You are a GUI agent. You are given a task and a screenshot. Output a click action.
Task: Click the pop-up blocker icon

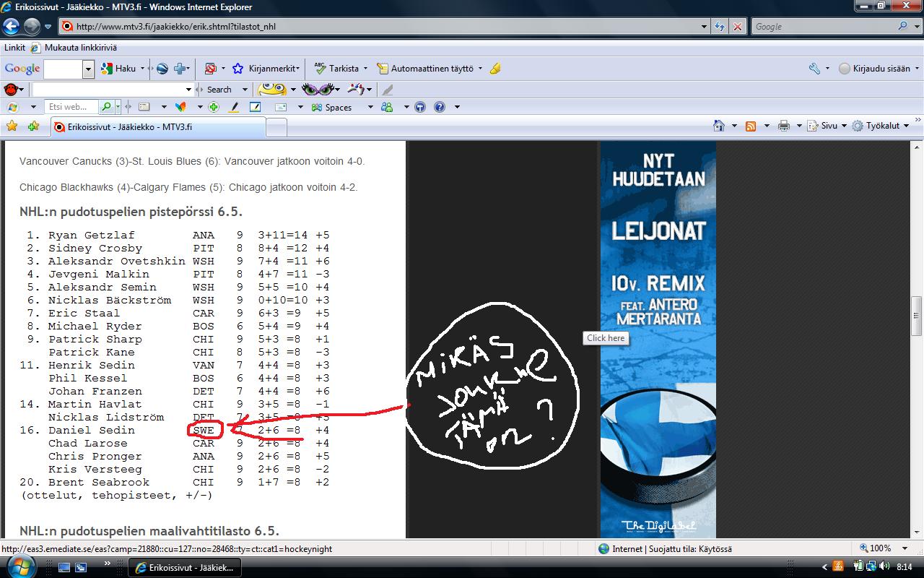click(x=210, y=69)
